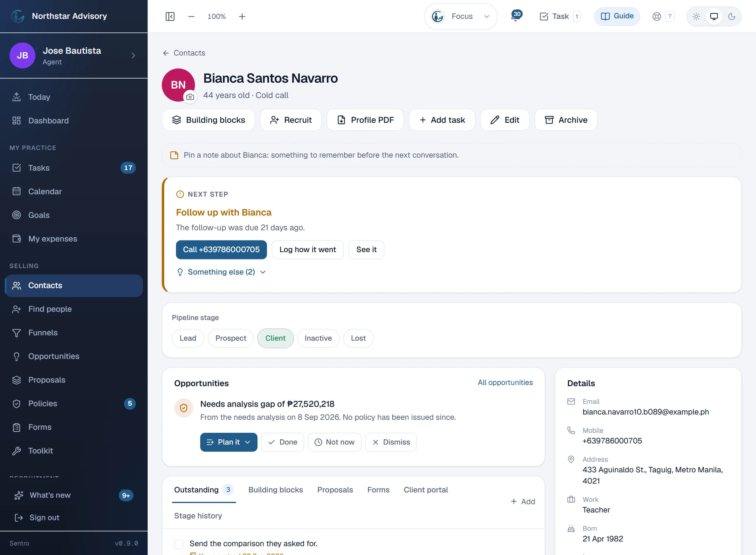Viewport: 756px width, 555px height.
Task: Switch to dark theme moon icon
Action: (x=731, y=17)
